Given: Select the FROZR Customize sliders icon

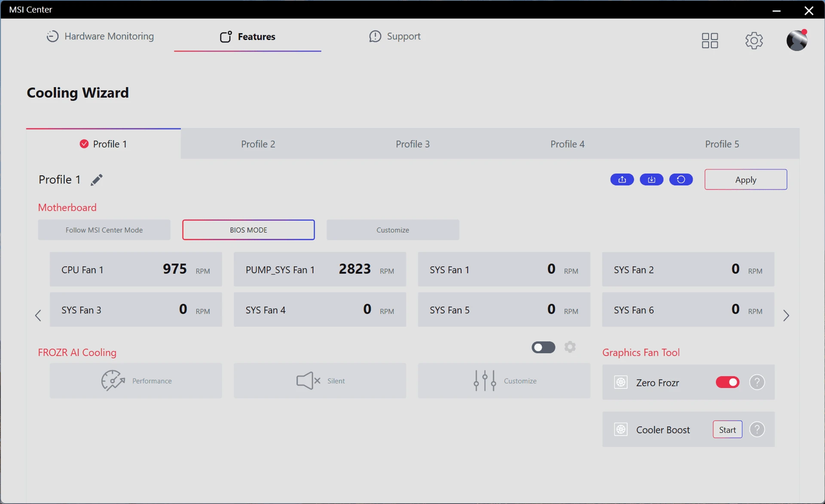Looking at the screenshot, I should [485, 381].
